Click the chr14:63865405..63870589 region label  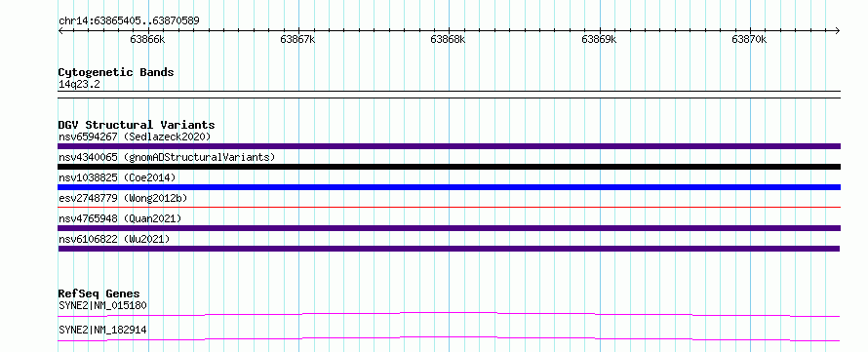[x=129, y=21]
